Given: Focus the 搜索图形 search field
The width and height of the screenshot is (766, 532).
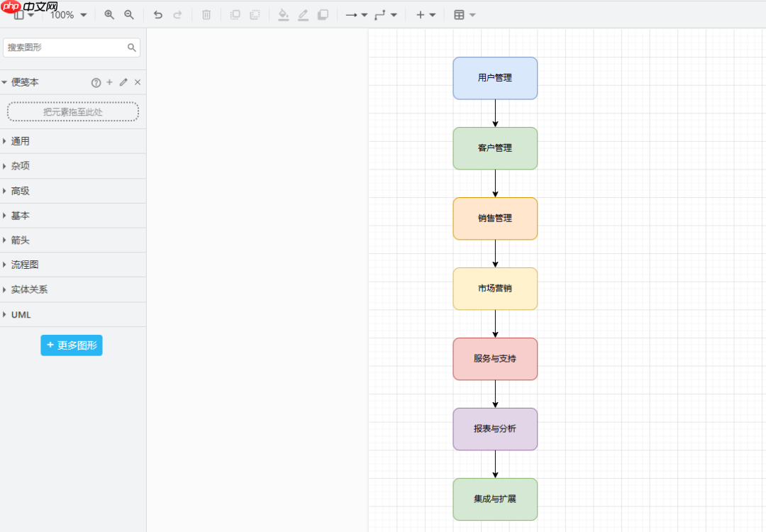Looking at the screenshot, I should 65,48.
